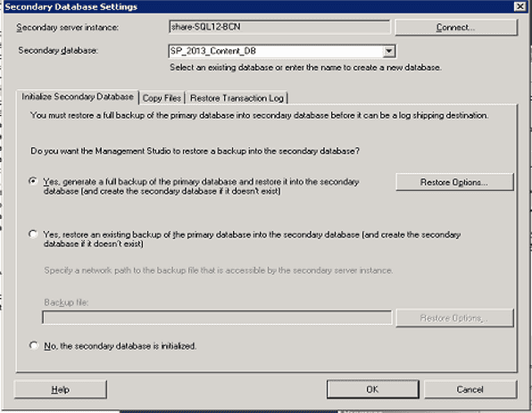Close the Secondary Database Settings dialog
Viewport: 532px width, 413px height.
point(520,6)
